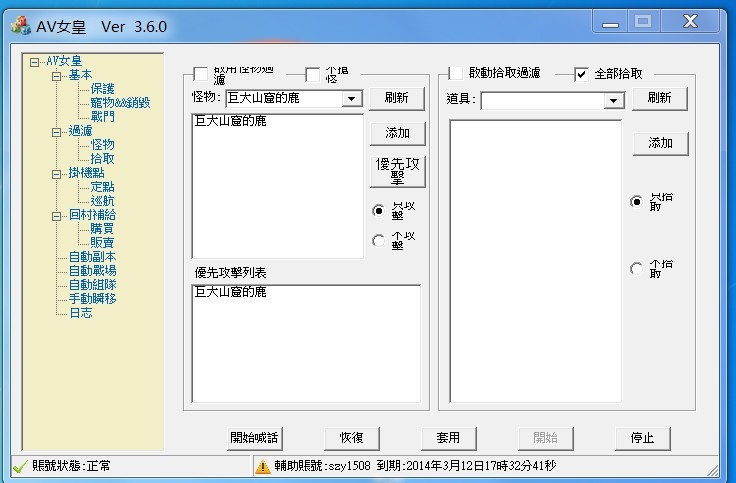Open 購買 settings in tree
Viewport: 736px width, 483px height.
click(102, 229)
